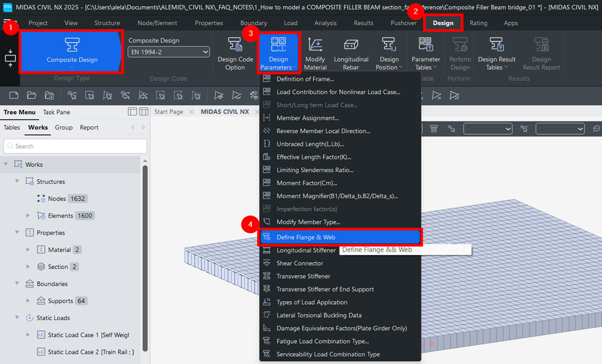Select Definition of Frame menu item
The width and height of the screenshot is (602, 364).
pyautogui.click(x=340, y=79)
